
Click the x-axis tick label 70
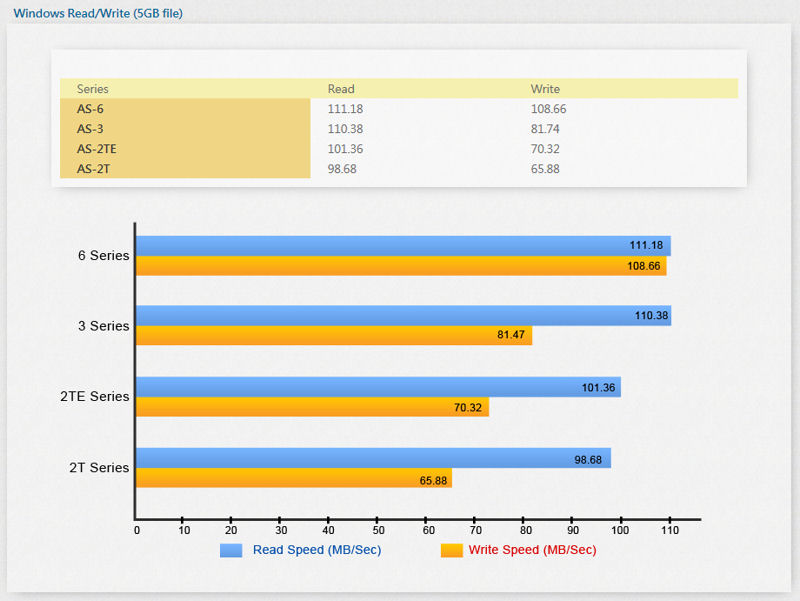tap(476, 531)
